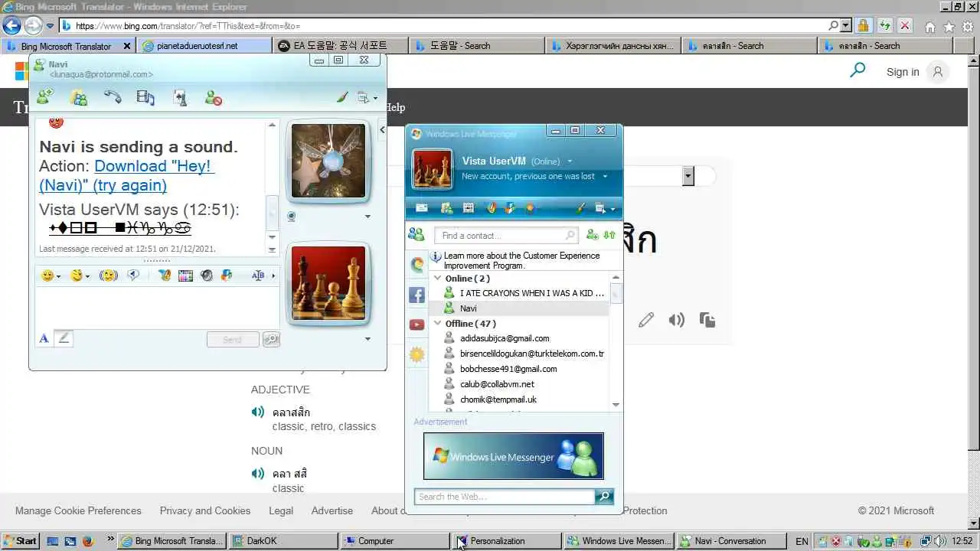
Task: Open the share files icon in Navi conversation
Action: 78,97
